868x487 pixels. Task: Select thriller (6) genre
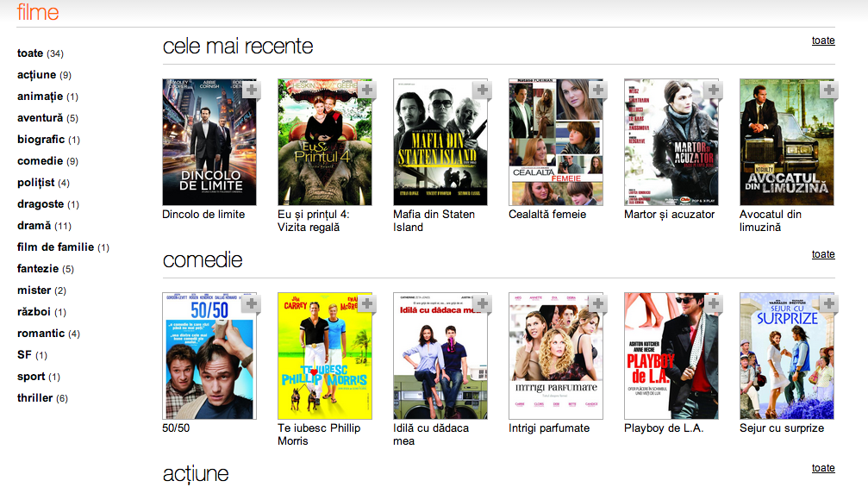click(42, 398)
